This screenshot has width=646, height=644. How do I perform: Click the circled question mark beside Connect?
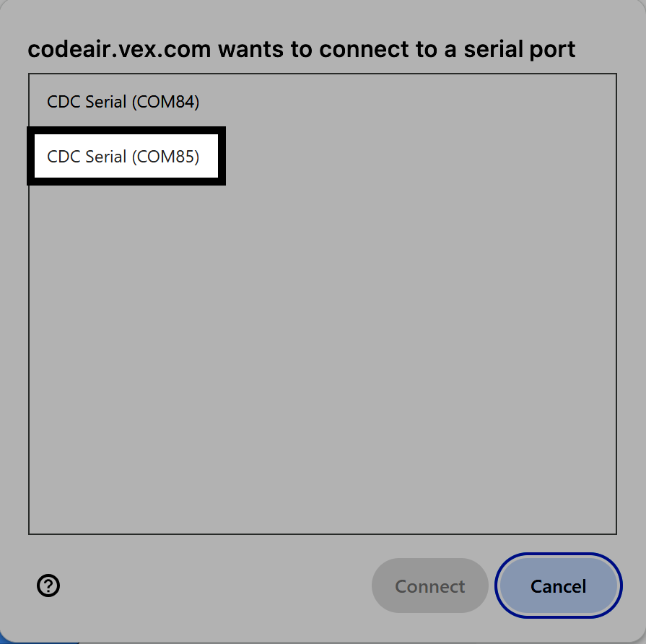[x=48, y=586]
